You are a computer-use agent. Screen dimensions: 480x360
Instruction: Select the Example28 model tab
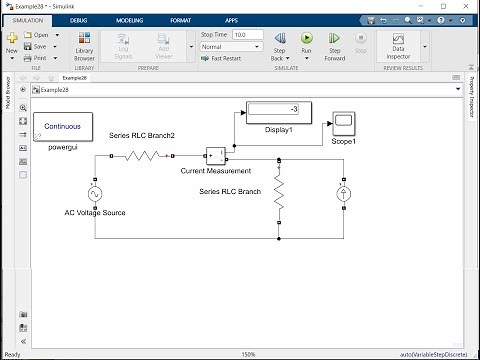pos(75,78)
